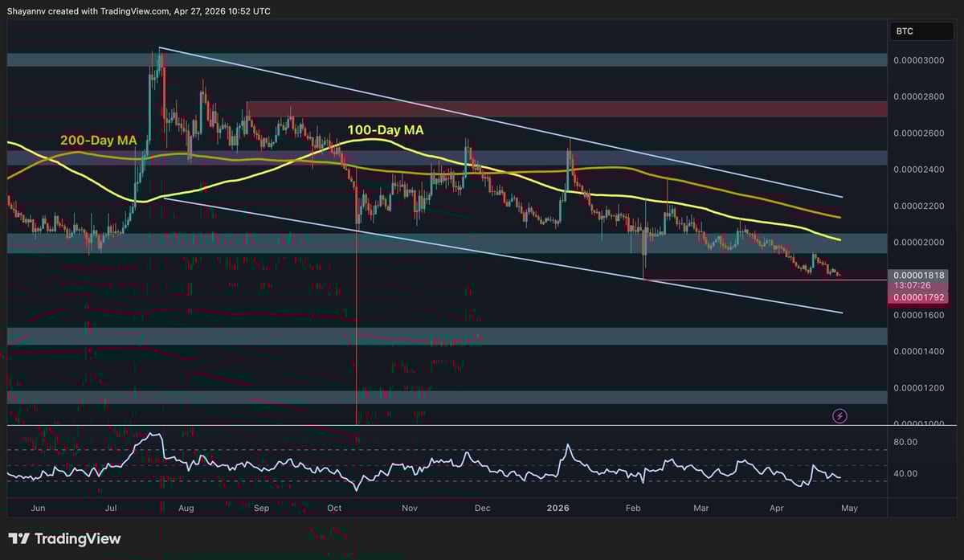Screen dimensions: 964x560
Task: Click the lightning bolt flash icon on the chart
Action: pyautogui.click(x=839, y=415)
